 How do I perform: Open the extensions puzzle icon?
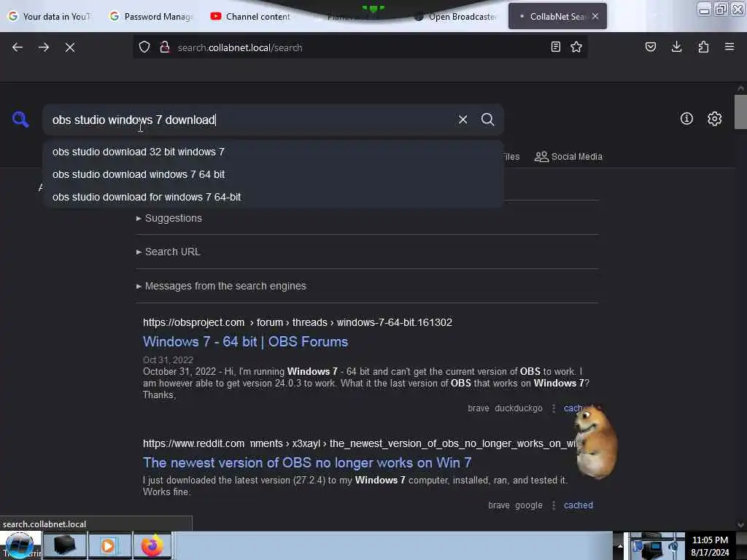[x=703, y=47]
